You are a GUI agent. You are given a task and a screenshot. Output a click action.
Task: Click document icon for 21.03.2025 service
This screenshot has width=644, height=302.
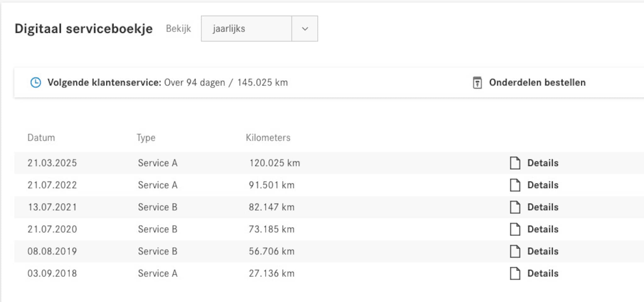[x=515, y=163]
